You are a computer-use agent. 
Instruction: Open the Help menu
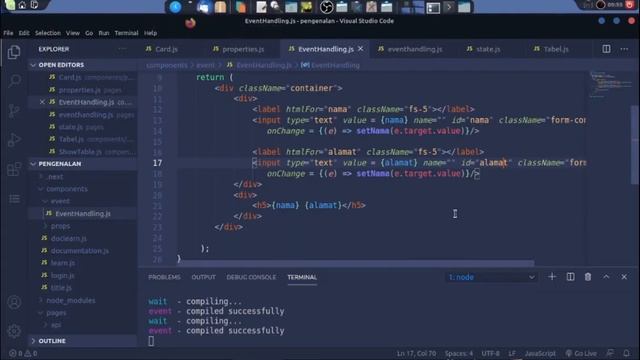coord(150,33)
